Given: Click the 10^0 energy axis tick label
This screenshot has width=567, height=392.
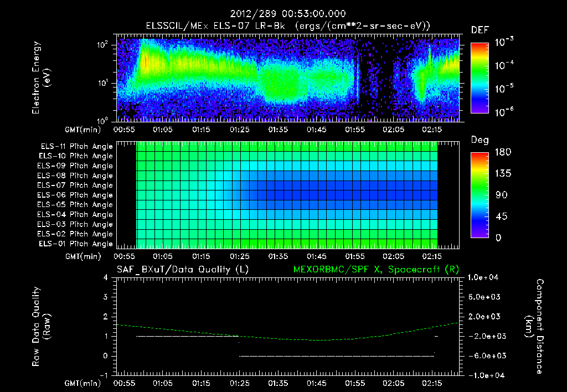Looking at the screenshot, I should pyautogui.click(x=102, y=120).
